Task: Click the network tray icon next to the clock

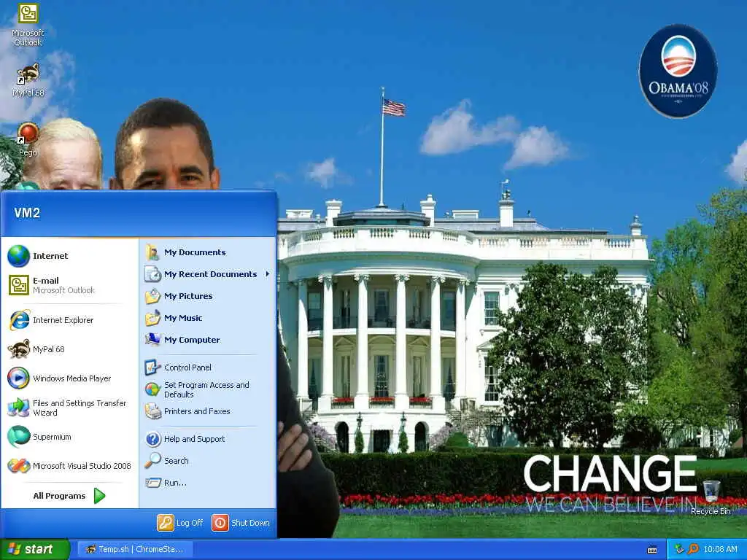Action: tap(679, 549)
